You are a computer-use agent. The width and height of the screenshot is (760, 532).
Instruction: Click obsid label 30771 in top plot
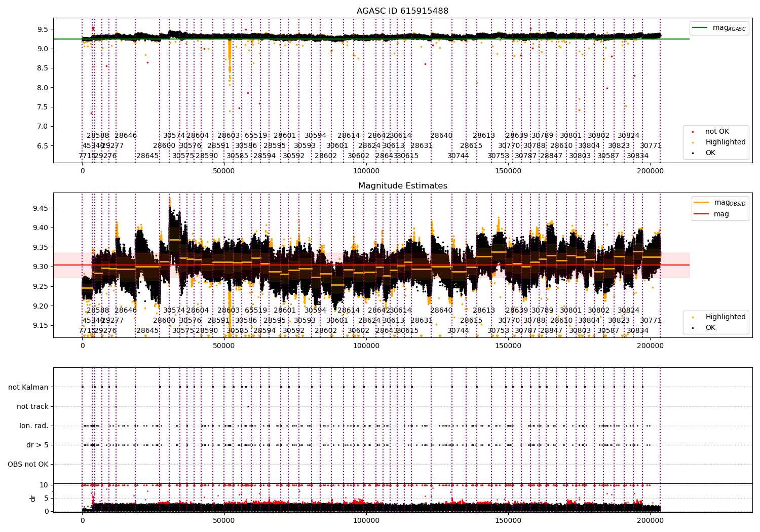point(651,146)
